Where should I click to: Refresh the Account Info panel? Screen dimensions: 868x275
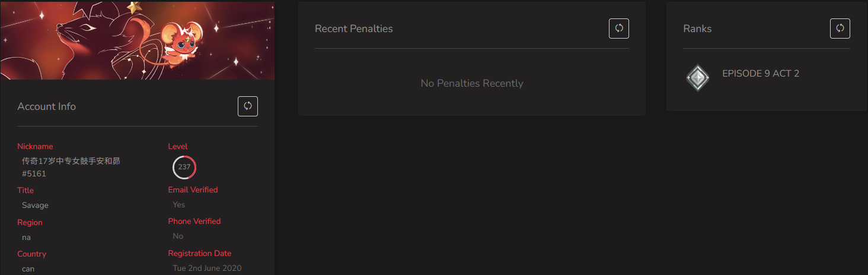tap(248, 106)
